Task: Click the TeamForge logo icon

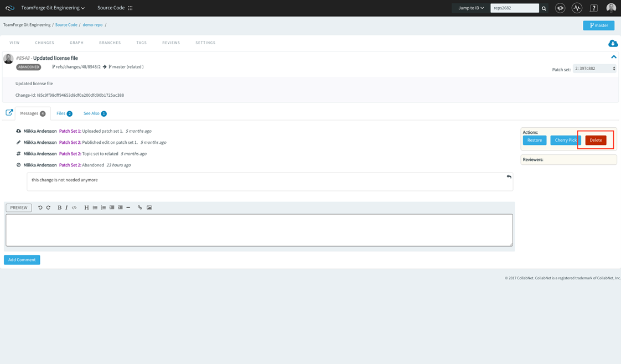Action: pyautogui.click(x=10, y=8)
